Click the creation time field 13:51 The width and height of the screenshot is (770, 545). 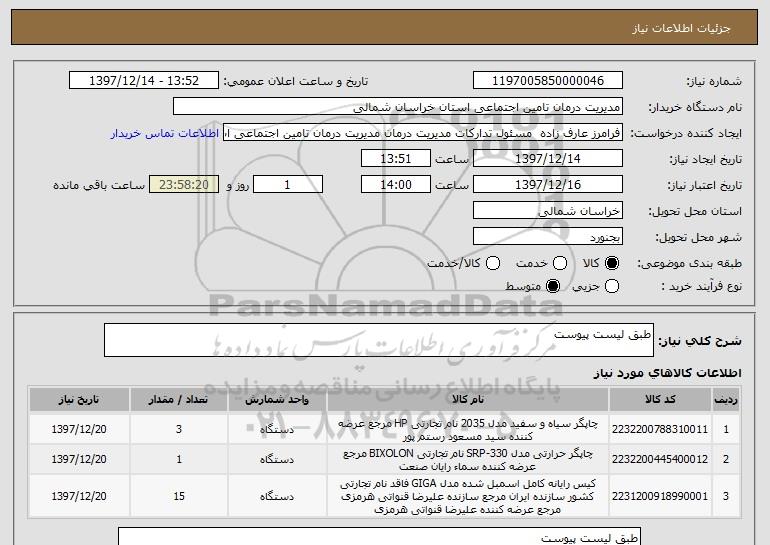tap(396, 159)
